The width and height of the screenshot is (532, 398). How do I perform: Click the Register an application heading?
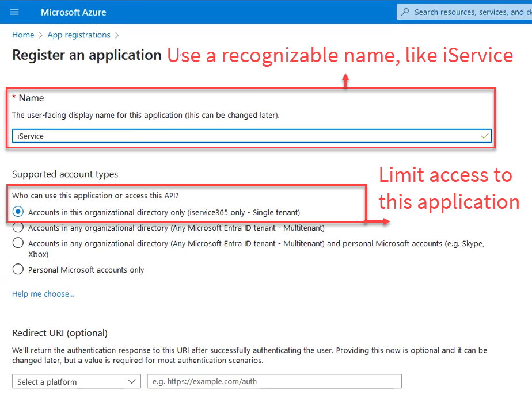pos(86,55)
